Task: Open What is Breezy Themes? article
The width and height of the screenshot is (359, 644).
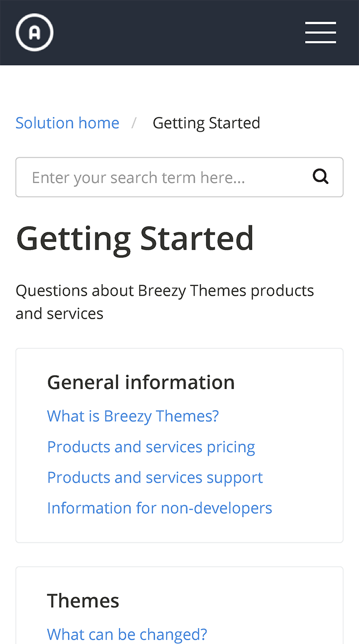Action: (x=133, y=416)
